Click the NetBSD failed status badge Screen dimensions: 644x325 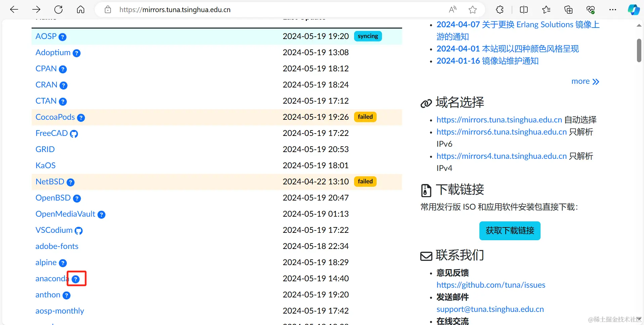click(365, 181)
